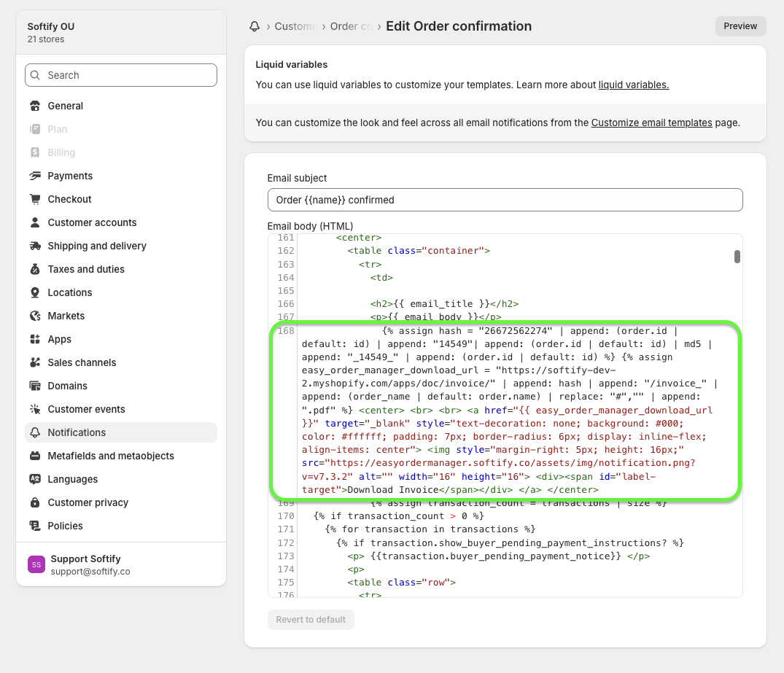Click the Plan icon in sidebar

(35, 129)
